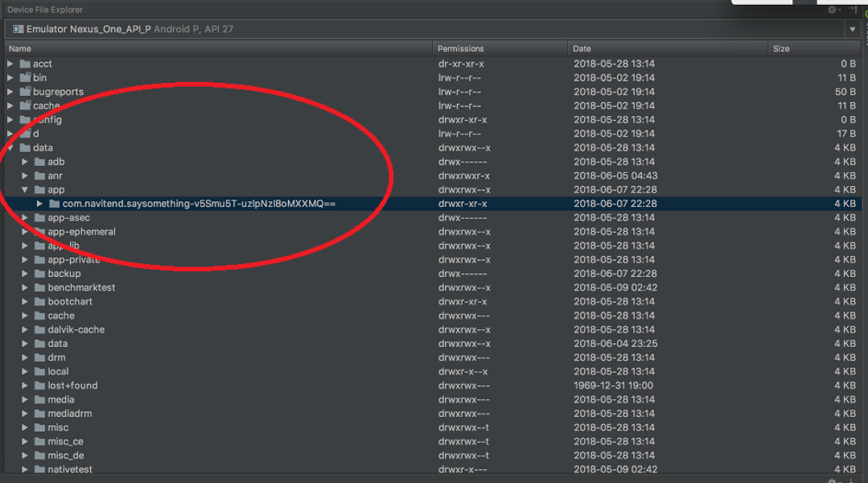Click the com.navitend.saysomething folder icon
The image size is (868, 483).
pyautogui.click(x=54, y=204)
